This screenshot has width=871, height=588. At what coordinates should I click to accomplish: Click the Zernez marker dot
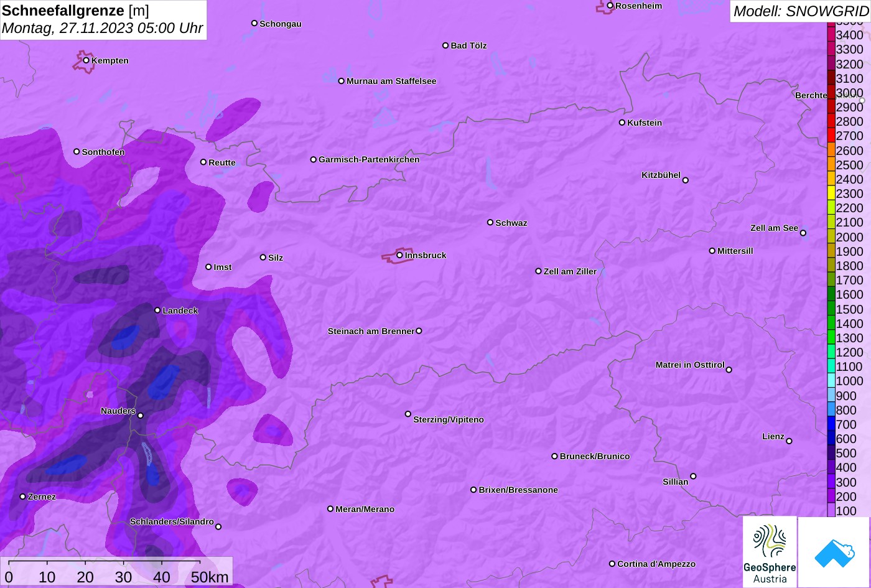[x=23, y=497]
